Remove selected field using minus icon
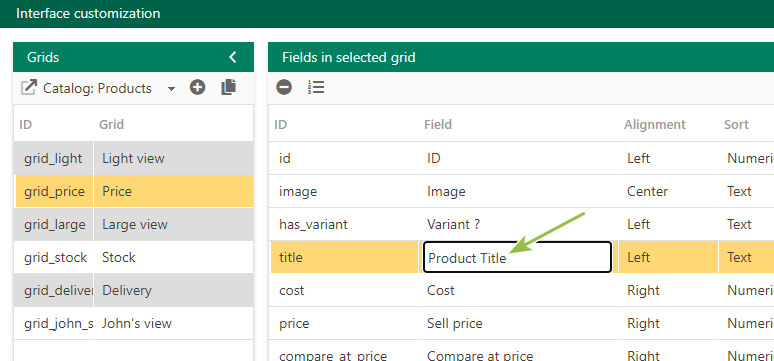 click(284, 87)
